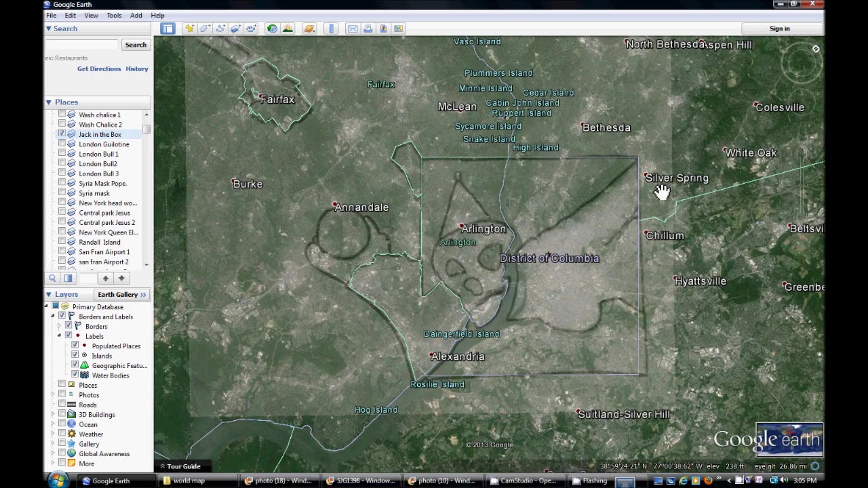This screenshot has height=488, width=868.
Task: Uncheck the Borders and Labels layer checkbox
Action: click(x=62, y=316)
